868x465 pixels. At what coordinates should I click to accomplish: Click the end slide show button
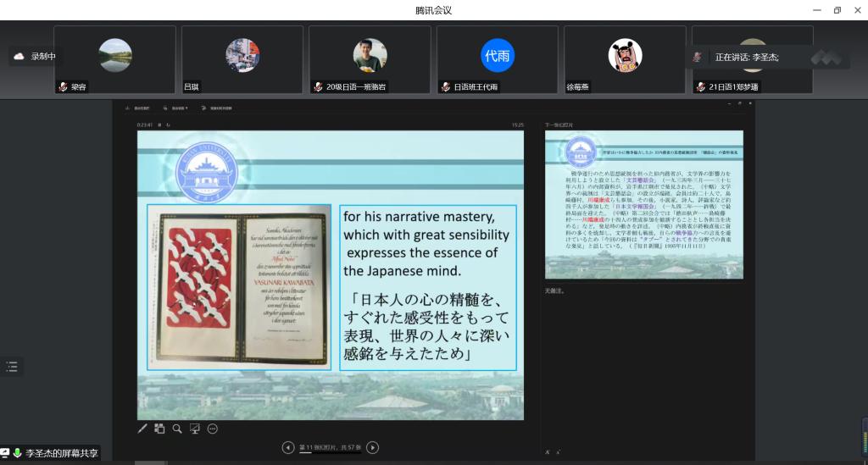(x=218, y=108)
